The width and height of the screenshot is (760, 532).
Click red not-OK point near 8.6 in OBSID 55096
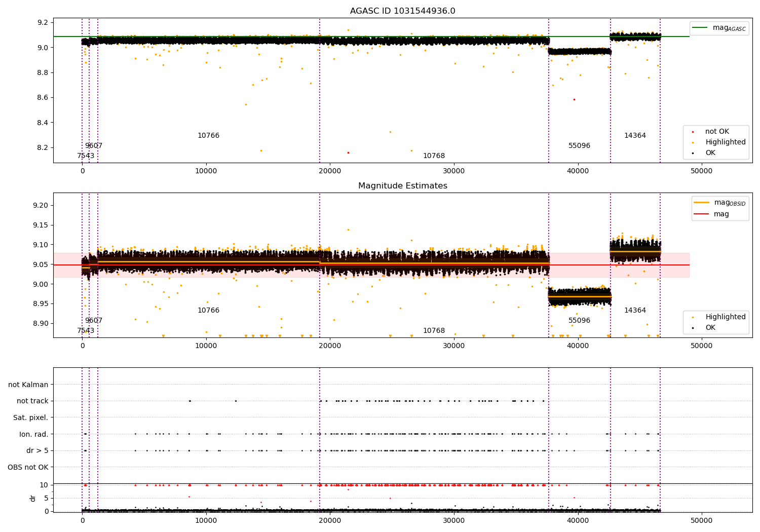coord(574,99)
